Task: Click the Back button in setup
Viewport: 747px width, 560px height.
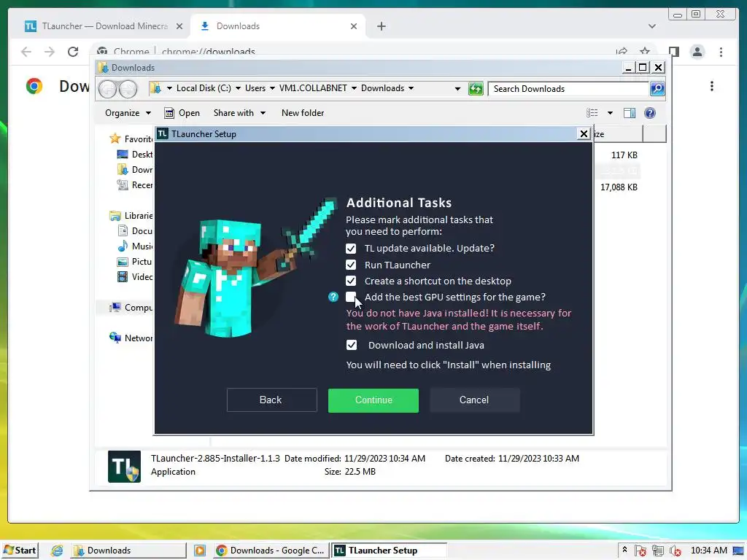Action: [271, 400]
